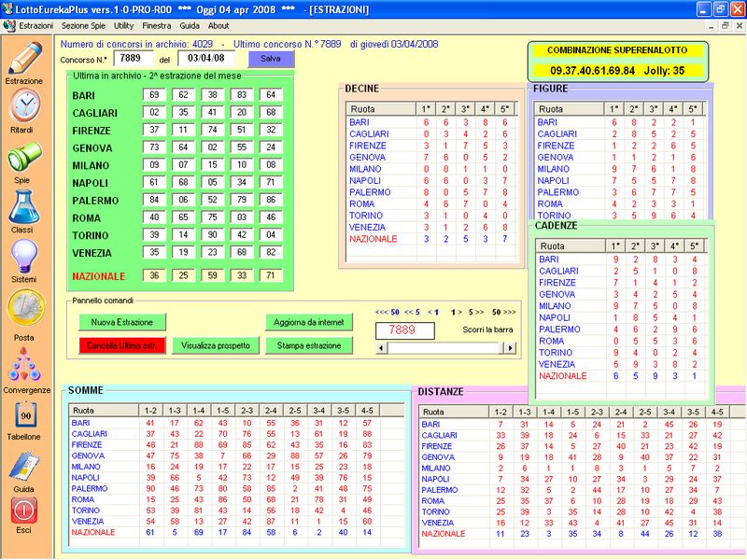Open the Posta euro coin icon
The height and width of the screenshot is (560, 747).
[x=26, y=308]
